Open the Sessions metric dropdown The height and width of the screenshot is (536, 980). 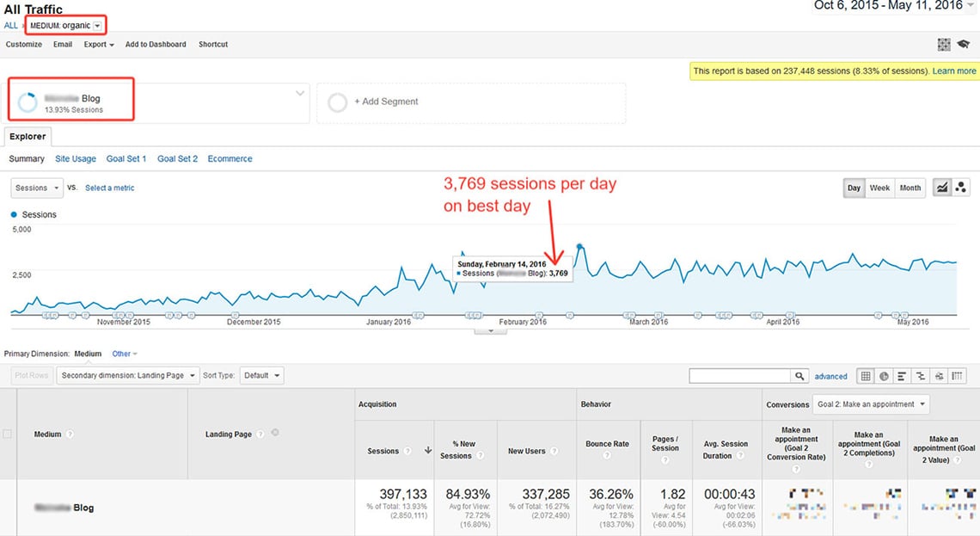coord(37,188)
